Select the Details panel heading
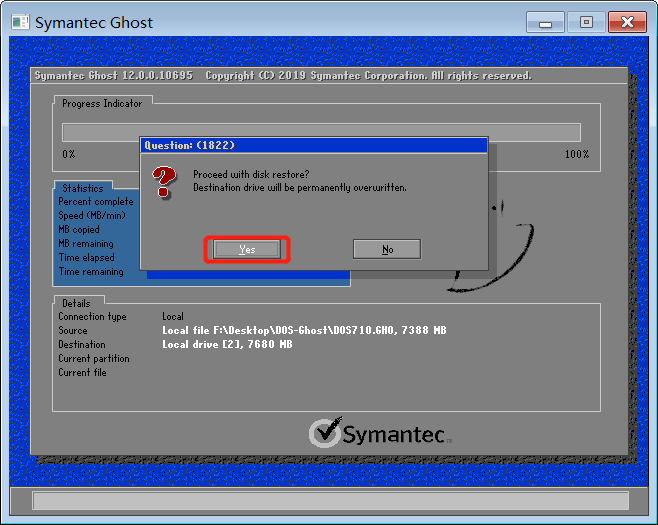The image size is (658, 525). pos(76,303)
